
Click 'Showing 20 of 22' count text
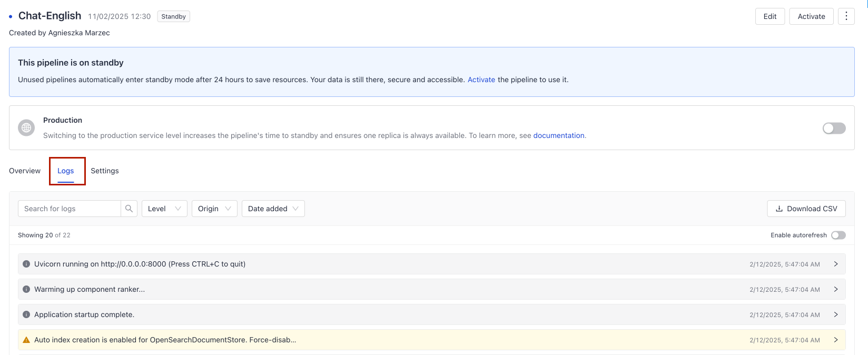point(44,235)
